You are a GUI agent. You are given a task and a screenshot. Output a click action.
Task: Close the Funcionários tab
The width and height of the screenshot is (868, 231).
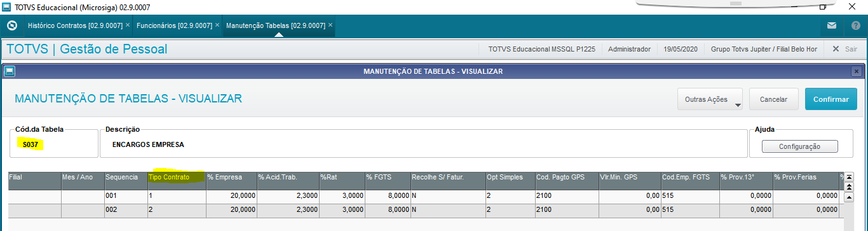coord(217,25)
